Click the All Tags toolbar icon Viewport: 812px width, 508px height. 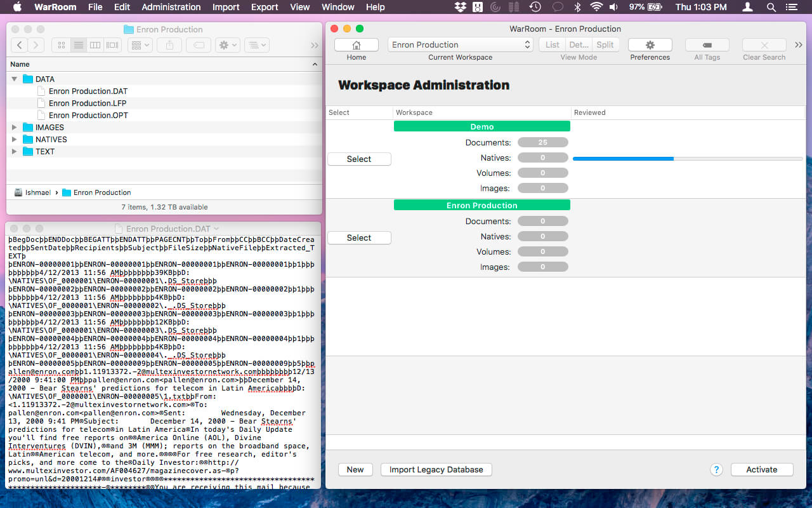tap(707, 45)
